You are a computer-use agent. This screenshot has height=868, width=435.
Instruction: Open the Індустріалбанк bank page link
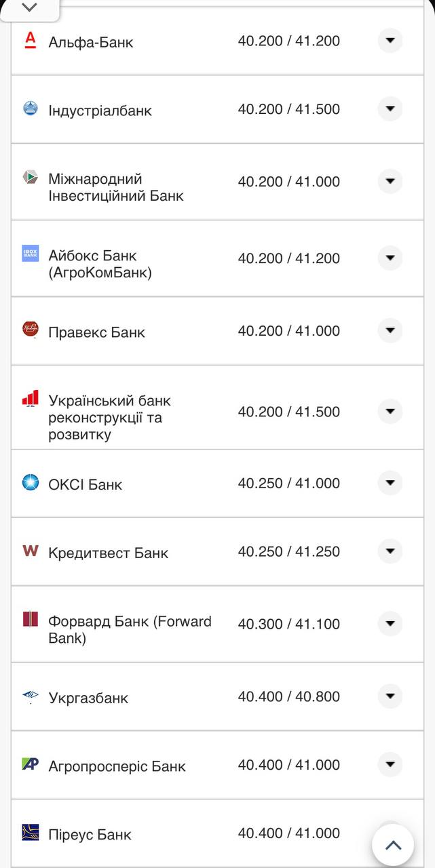pos(98,108)
